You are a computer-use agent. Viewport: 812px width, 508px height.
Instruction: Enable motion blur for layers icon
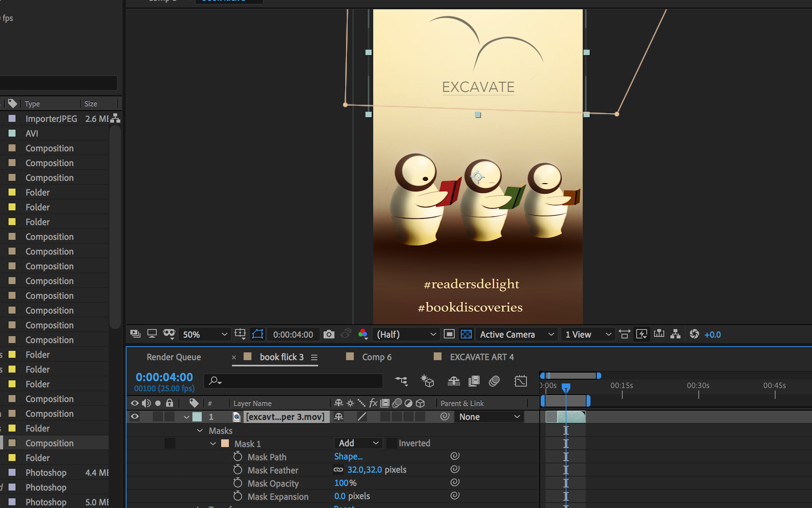(x=494, y=381)
